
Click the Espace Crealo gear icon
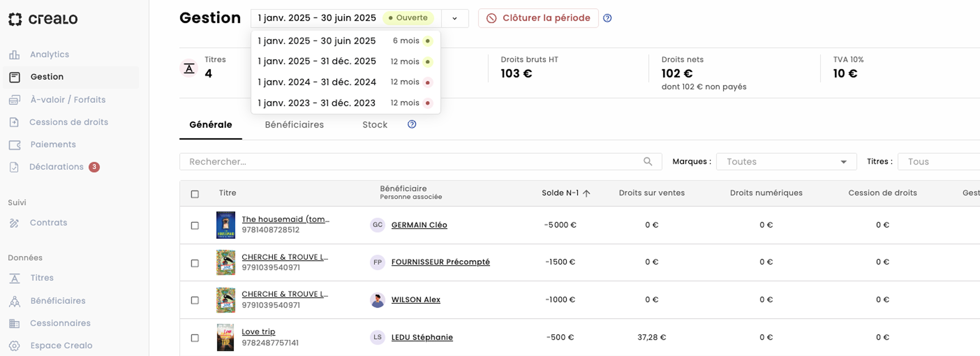pos(14,346)
